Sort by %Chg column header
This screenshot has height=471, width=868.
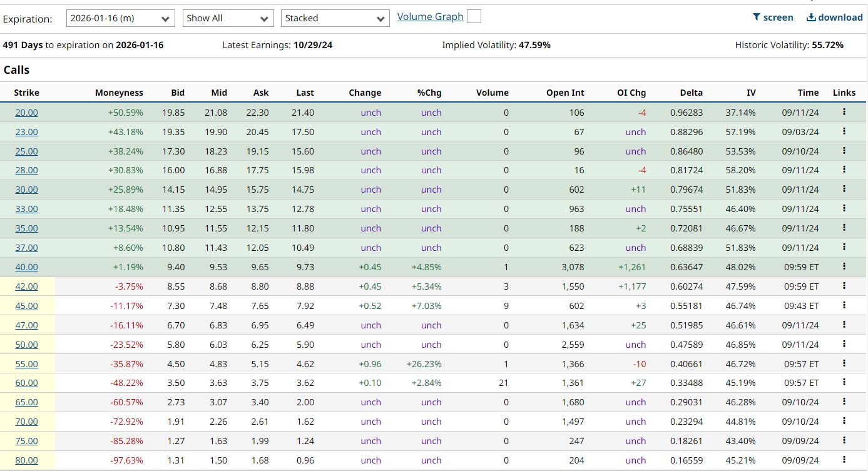(x=429, y=93)
